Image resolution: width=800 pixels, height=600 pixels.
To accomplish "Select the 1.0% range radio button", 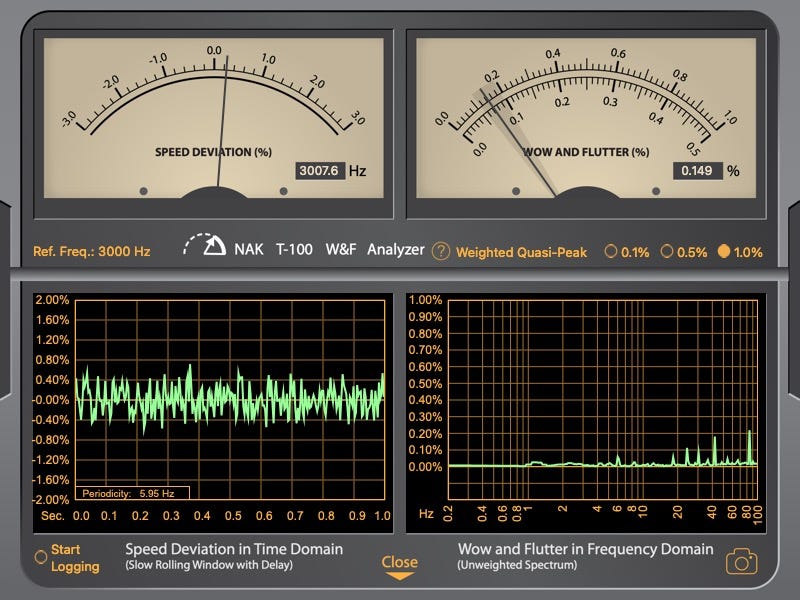I will point(724,252).
